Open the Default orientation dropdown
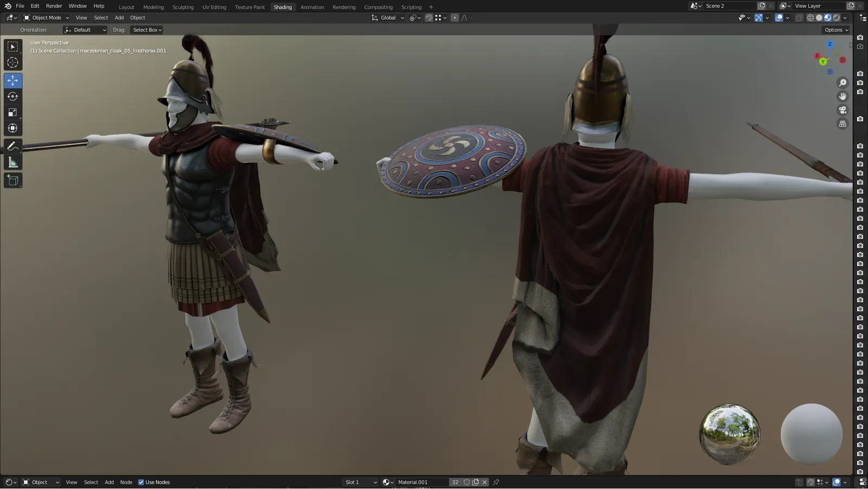This screenshot has width=868, height=489. [x=85, y=30]
